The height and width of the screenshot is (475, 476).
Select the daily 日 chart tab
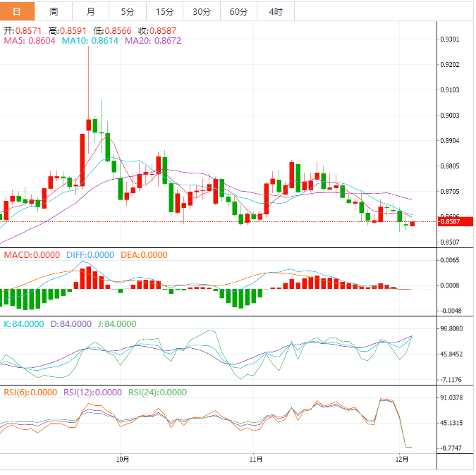pyautogui.click(x=18, y=11)
